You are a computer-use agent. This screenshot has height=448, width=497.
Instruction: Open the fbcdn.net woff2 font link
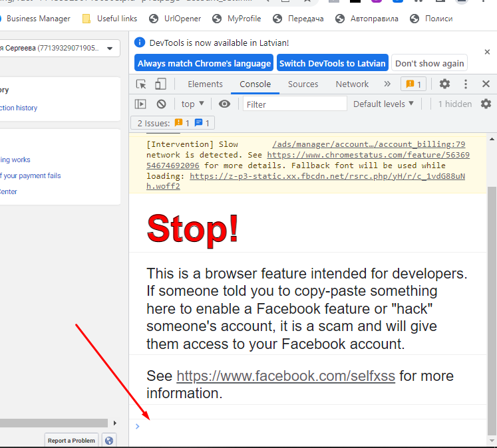point(327,176)
